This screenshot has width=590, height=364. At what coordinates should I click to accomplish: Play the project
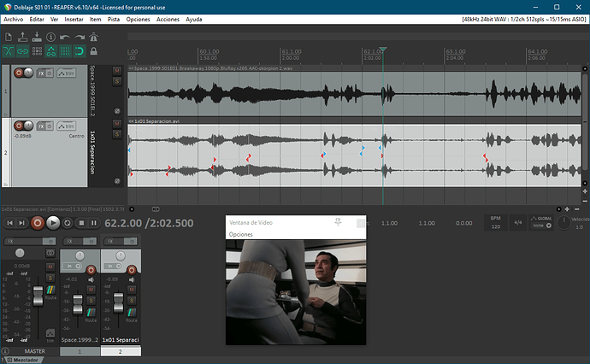pos(53,223)
